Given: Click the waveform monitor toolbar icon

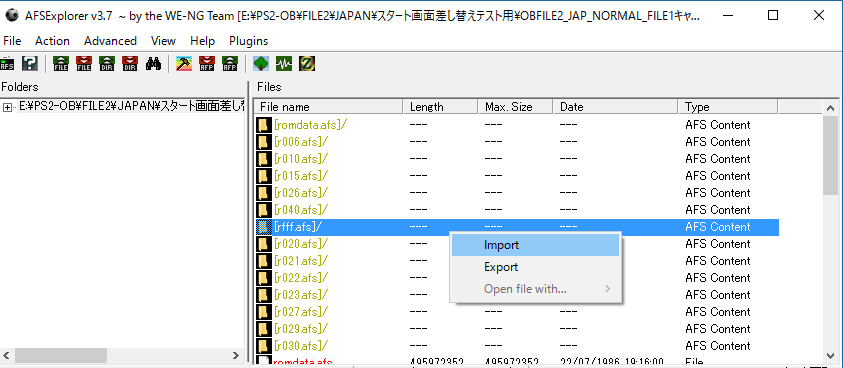Looking at the screenshot, I should tap(284, 64).
